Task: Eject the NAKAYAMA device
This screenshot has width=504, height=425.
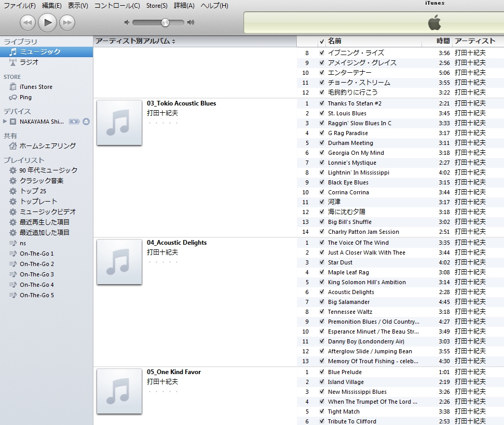Action: click(x=86, y=122)
